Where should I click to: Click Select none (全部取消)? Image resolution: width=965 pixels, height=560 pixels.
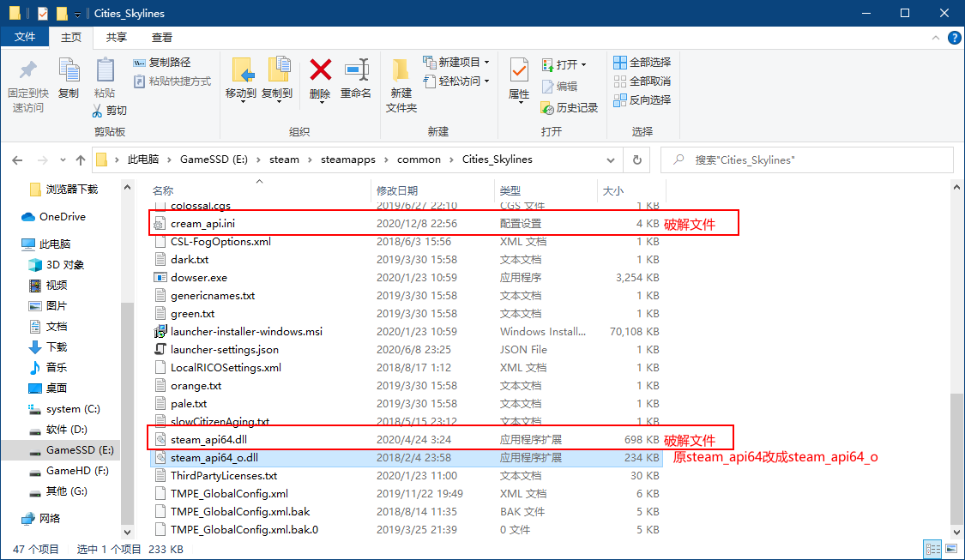coord(642,81)
